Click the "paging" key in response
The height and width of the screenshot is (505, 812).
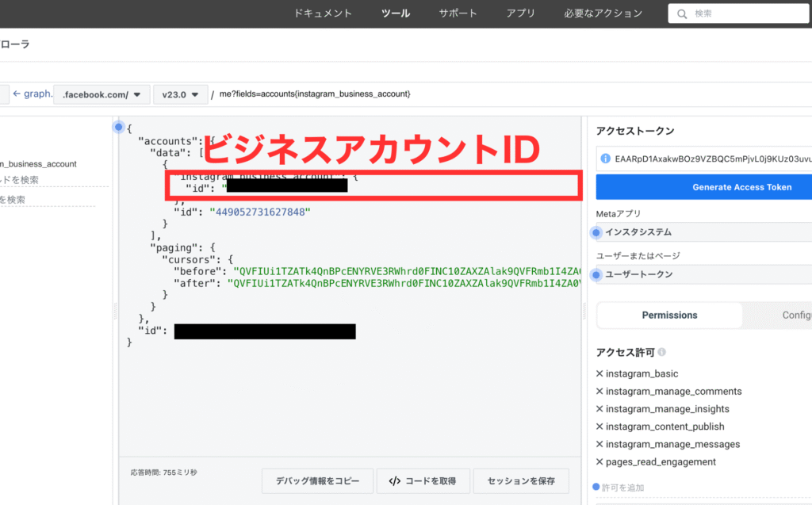(x=174, y=247)
